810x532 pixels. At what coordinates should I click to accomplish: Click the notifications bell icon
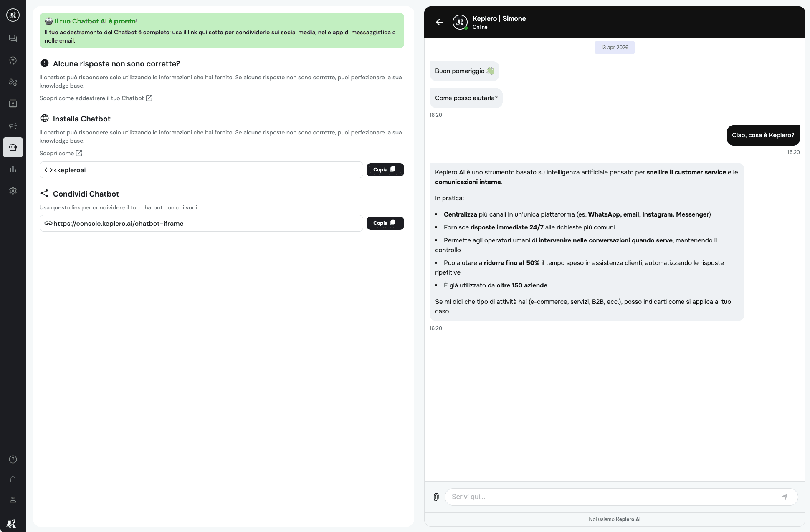pyautogui.click(x=13, y=479)
